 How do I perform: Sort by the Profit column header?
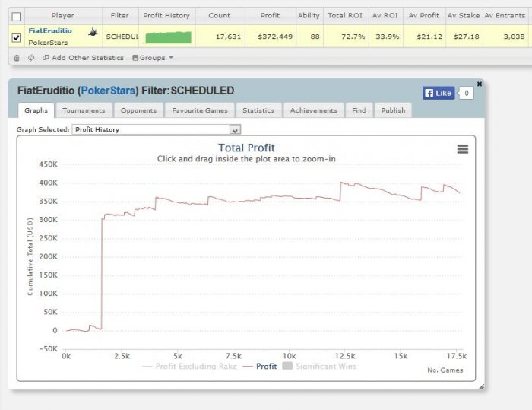click(x=270, y=16)
